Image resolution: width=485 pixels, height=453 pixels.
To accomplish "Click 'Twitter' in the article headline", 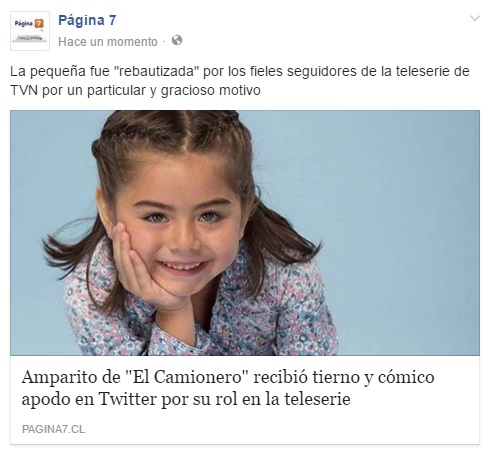I will tap(127, 399).
